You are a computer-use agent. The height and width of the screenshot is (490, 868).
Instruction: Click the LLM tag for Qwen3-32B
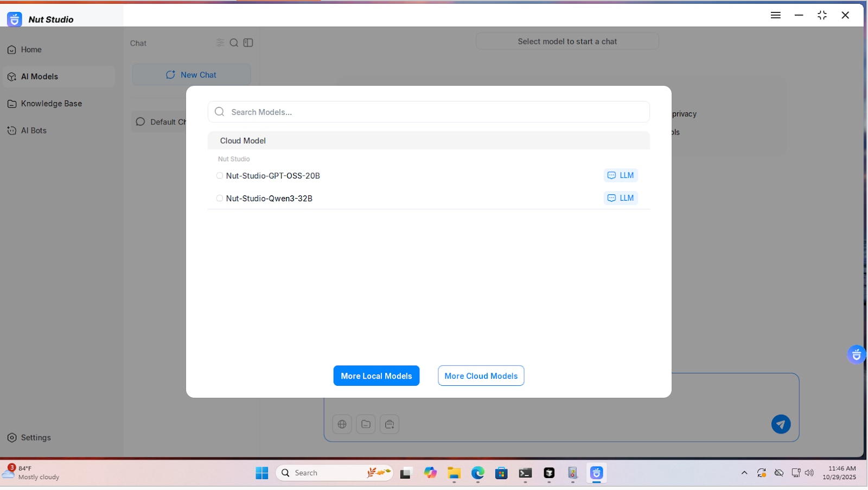(x=621, y=199)
